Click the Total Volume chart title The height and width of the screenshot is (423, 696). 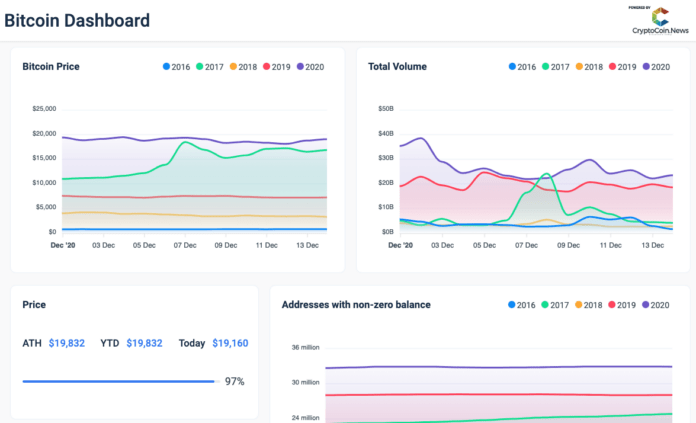[x=397, y=67]
